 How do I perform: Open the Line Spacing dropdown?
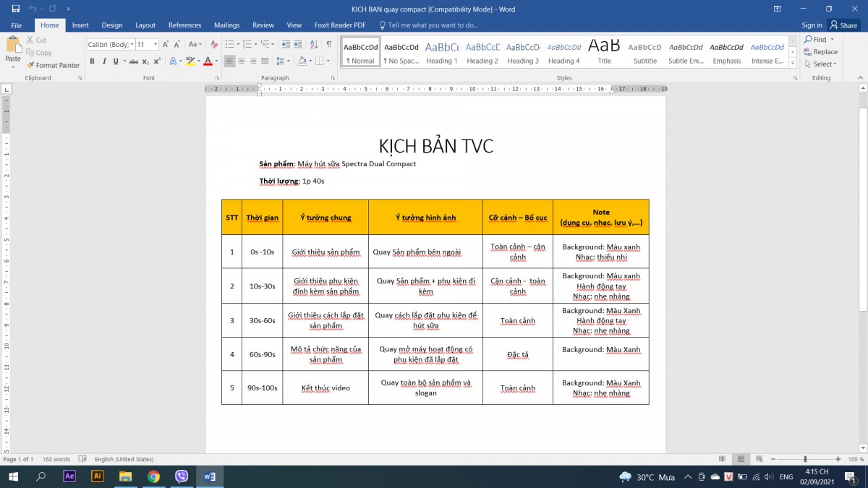click(x=283, y=61)
